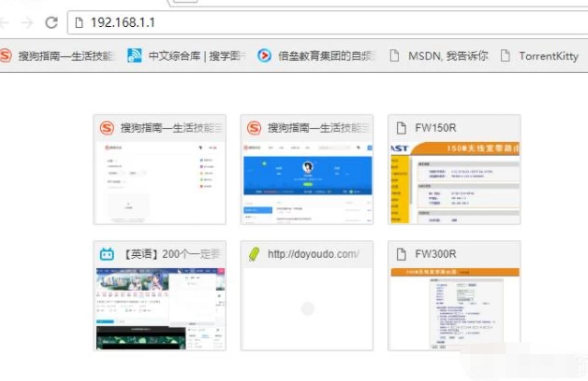Click the page icon in the address bar
This screenshot has height=381, width=588.
pyautogui.click(x=79, y=22)
